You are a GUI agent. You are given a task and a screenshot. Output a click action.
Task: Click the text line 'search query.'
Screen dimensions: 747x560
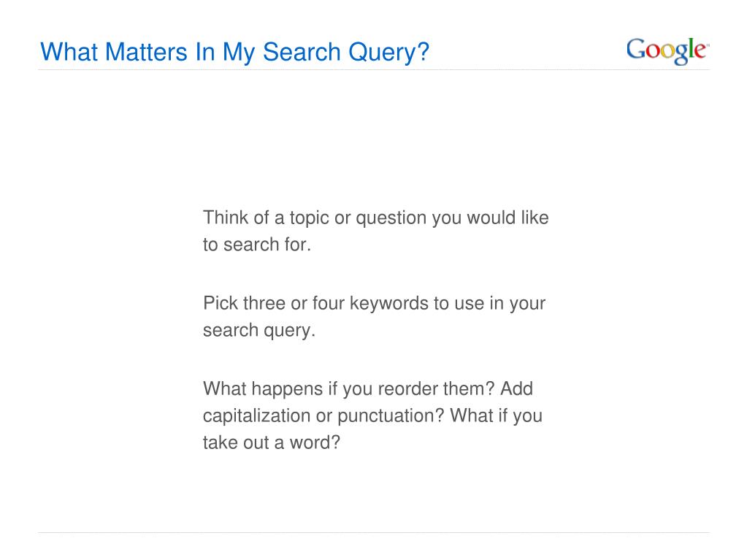pos(259,330)
